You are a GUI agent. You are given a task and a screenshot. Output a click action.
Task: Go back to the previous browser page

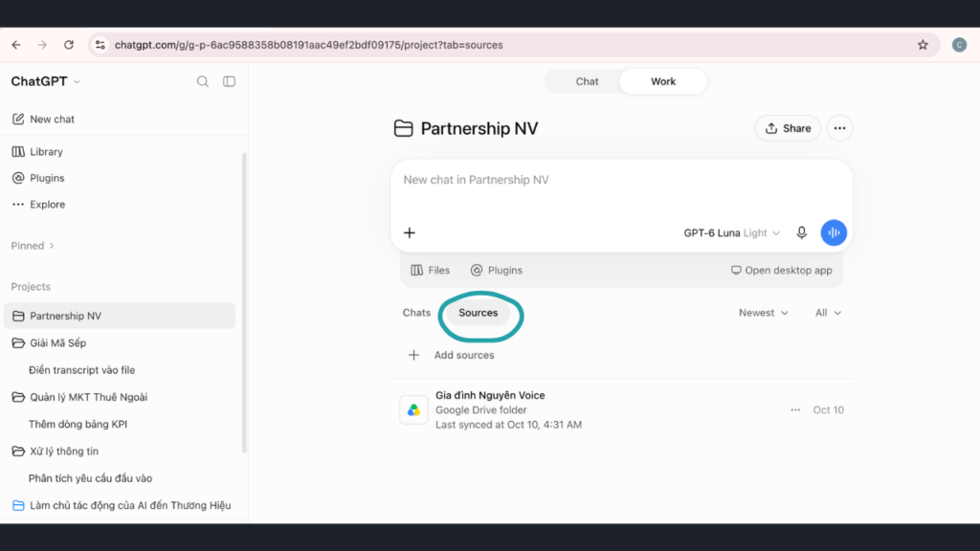coord(16,45)
